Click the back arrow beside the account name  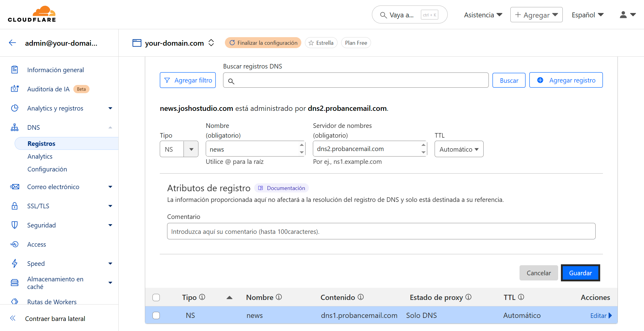coord(12,43)
